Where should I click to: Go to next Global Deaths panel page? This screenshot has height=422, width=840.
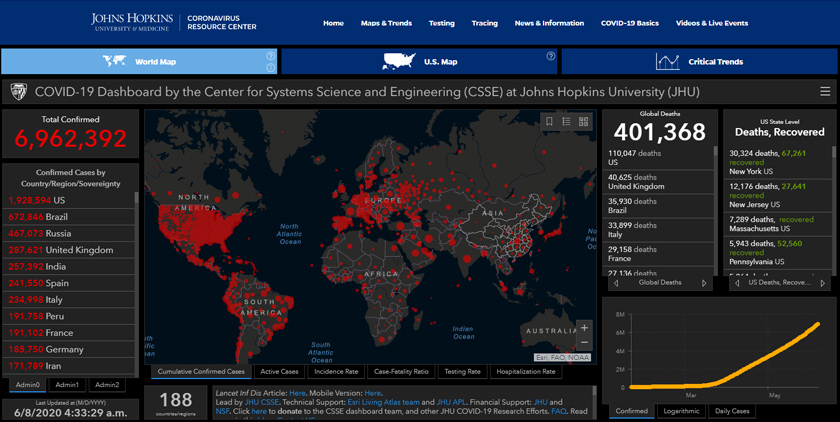point(704,283)
